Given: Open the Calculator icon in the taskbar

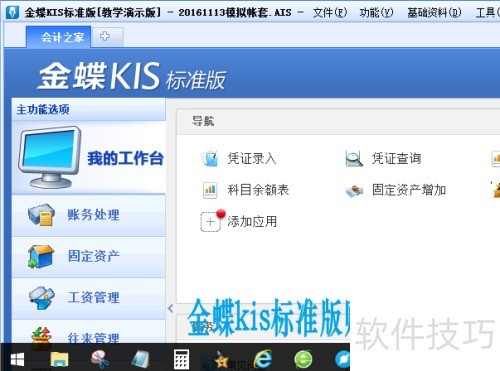Looking at the screenshot, I should pyautogui.click(x=182, y=359).
